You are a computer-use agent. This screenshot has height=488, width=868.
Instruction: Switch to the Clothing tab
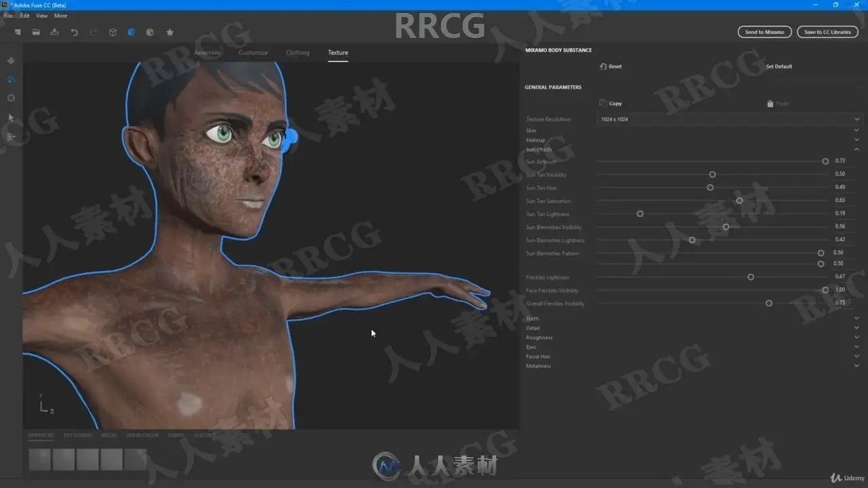click(298, 53)
